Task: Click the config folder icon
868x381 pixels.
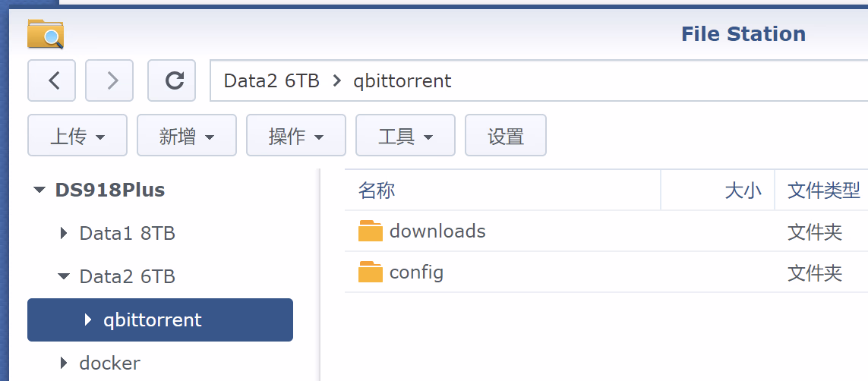Action: pos(371,272)
